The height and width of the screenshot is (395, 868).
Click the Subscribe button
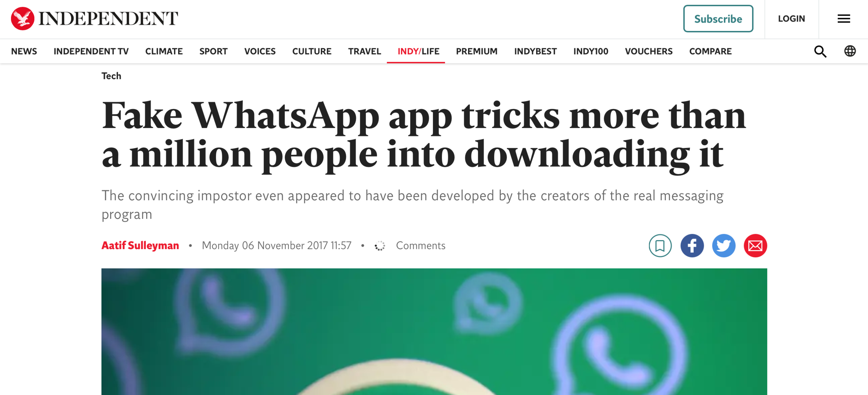click(x=718, y=19)
